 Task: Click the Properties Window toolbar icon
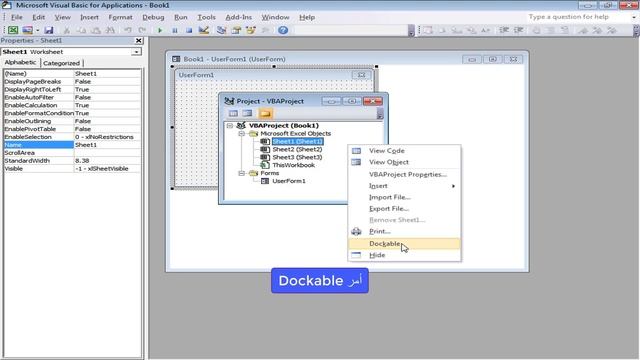(x=236, y=30)
